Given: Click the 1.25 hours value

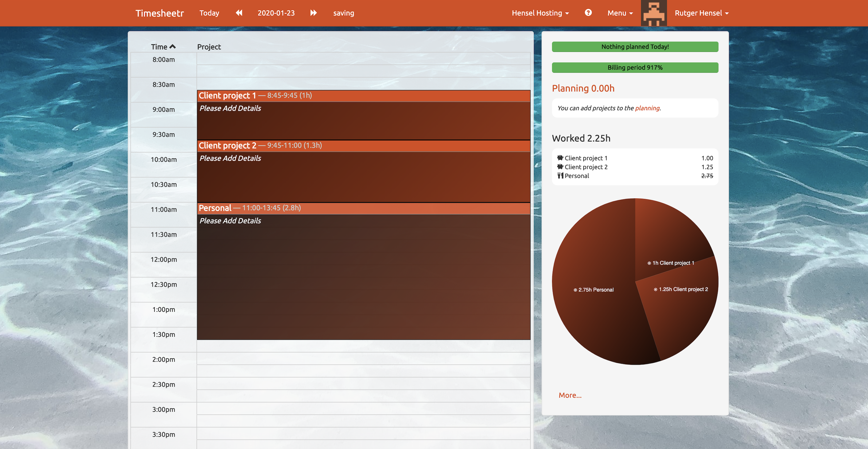Looking at the screenshot, I should click(707, 167).
